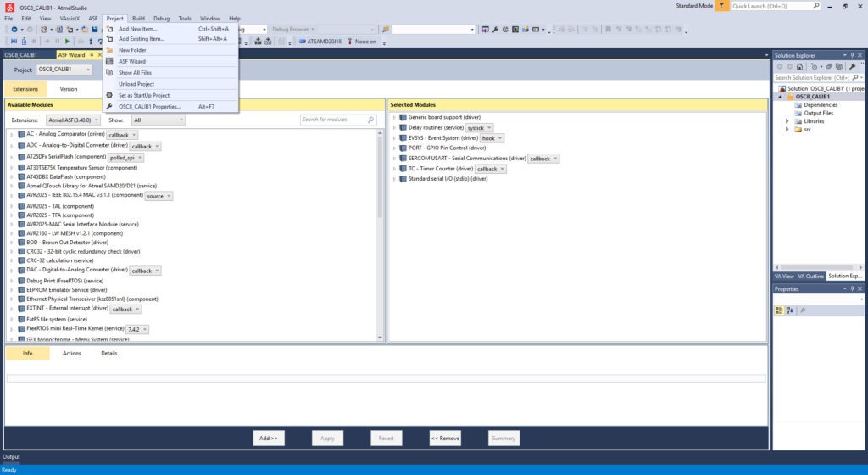This screenshot has height=475, width=868.
Task: Switch to the Details tab
Action: 109,353
